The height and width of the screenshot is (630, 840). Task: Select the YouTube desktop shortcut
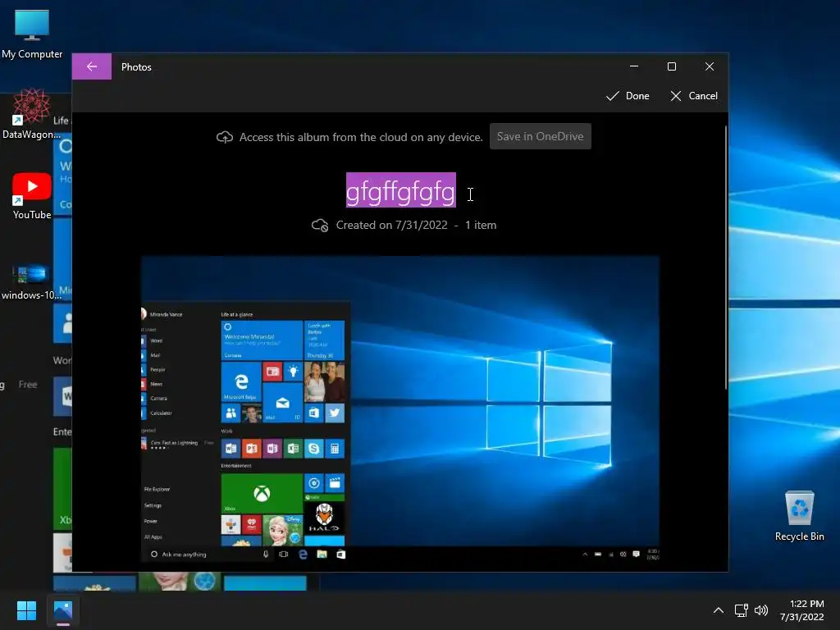[32, 195]
